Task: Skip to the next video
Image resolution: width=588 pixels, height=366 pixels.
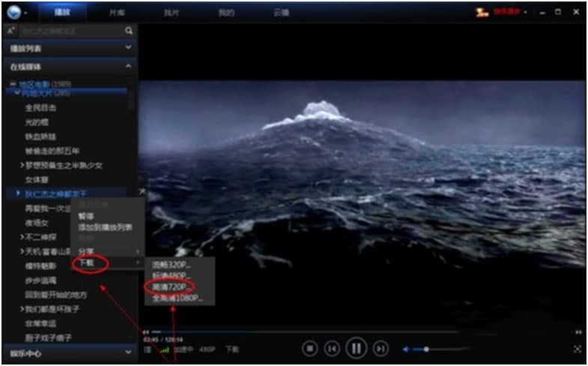Action: [x=381, y=348]
